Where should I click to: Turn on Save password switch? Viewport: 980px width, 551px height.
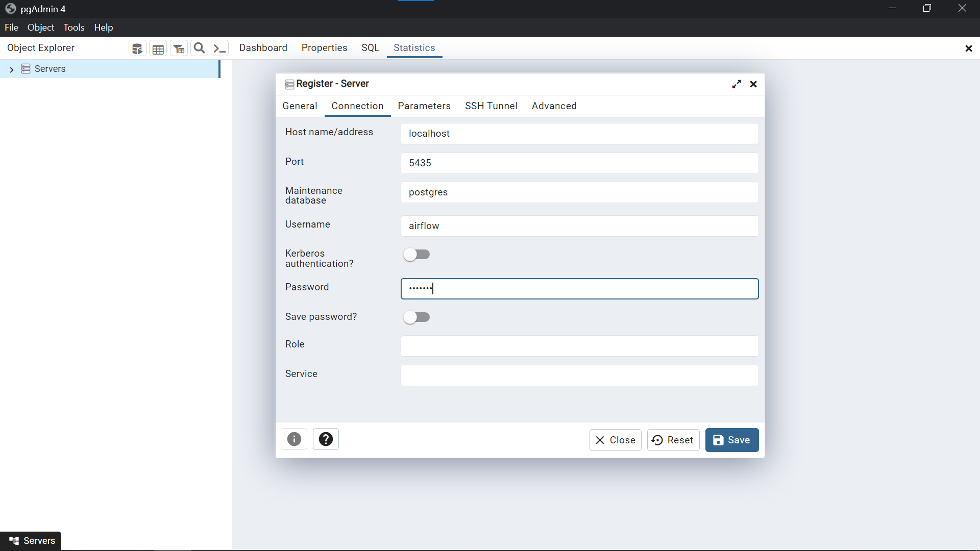416,317
